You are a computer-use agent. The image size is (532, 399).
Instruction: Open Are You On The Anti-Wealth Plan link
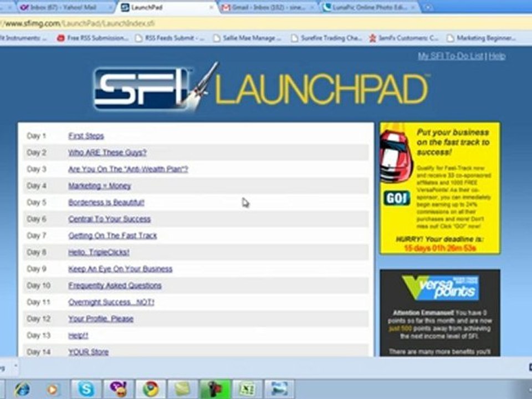coord(128,170)
